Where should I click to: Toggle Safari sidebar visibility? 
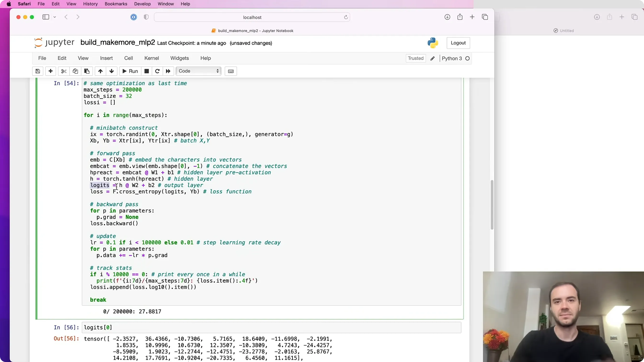[46, 17]
